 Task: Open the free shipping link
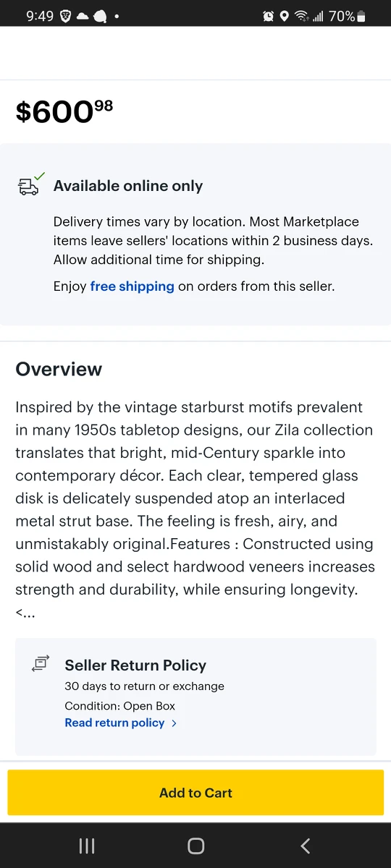click(x=132, y=286)
